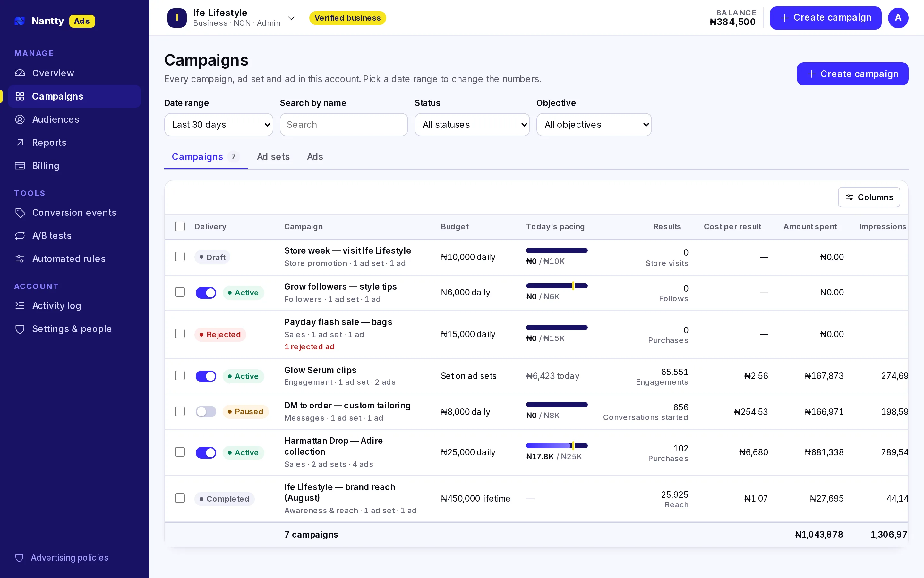Image resolution: width=924 pixels, height=578 pixels.
Task: Expand the account switcher chevron
Action: click(291, 18)
